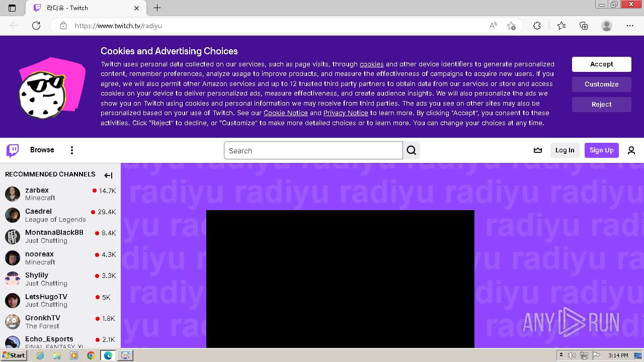Close the 라디유 - Twitch tab
The height and width of the screenshot is (362, 644).
point(137,8)
